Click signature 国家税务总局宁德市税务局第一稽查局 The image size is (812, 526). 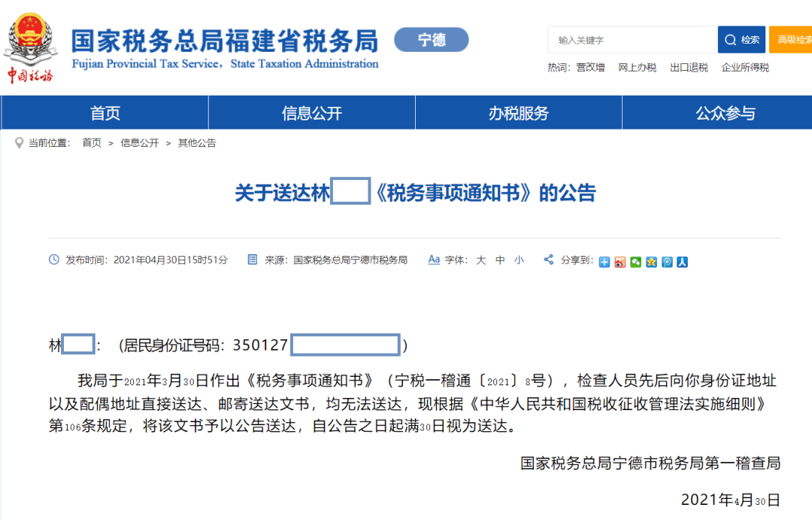(650, 464)
